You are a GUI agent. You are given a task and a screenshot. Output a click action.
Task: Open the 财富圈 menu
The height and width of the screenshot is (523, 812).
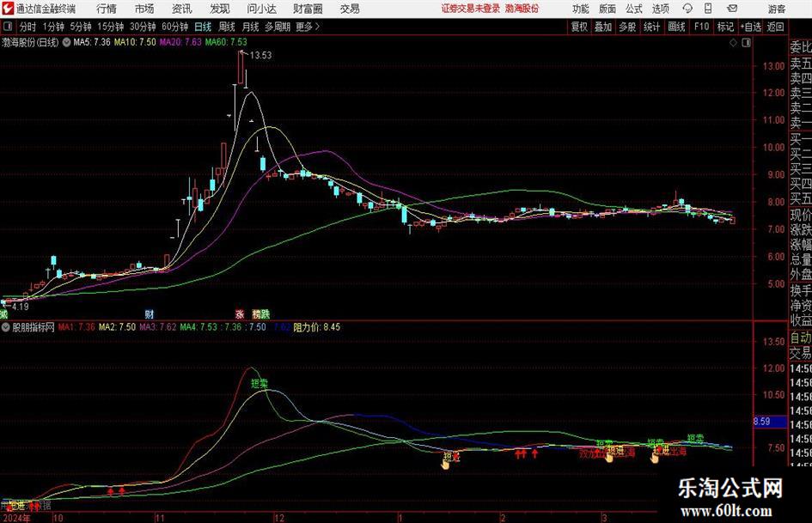pos(308,9)
